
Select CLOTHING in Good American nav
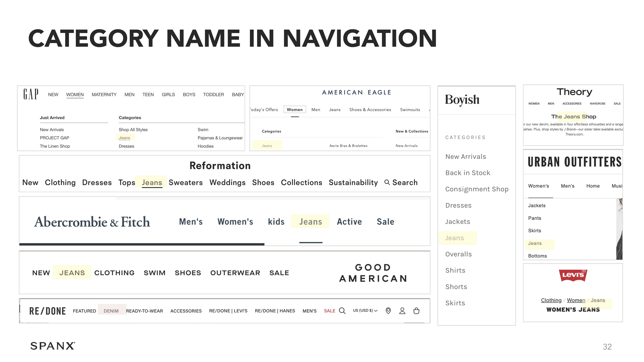pyautogui.click(x=115, y=273)
